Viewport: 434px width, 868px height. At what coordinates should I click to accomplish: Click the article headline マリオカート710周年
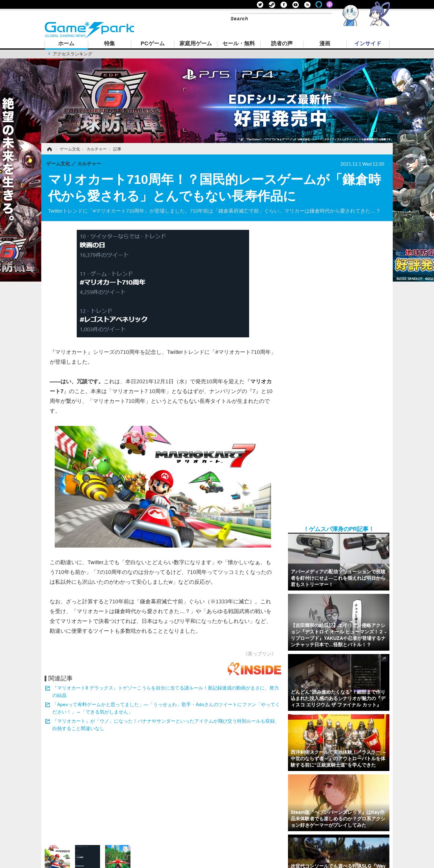(215, 188)
